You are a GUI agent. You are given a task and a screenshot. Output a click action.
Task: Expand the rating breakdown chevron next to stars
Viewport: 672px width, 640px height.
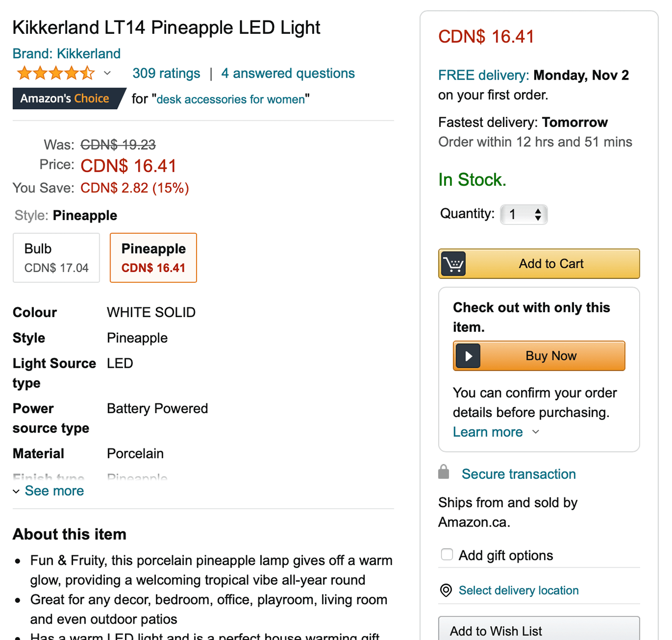tap(107, 74)
